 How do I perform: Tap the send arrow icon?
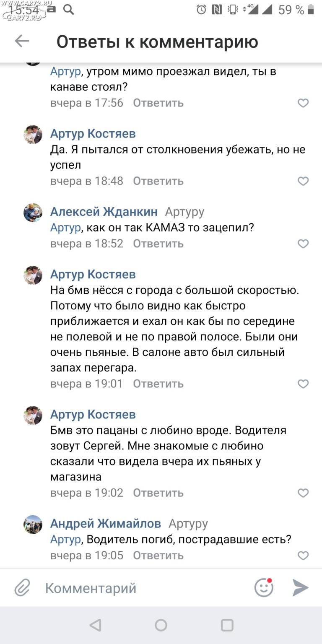click(300, 588)
